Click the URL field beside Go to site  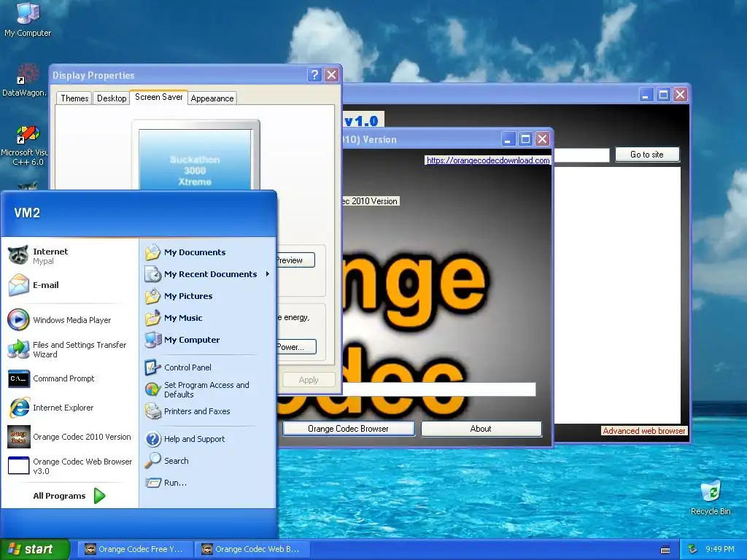pyautogui.click(x=581, y=155)
